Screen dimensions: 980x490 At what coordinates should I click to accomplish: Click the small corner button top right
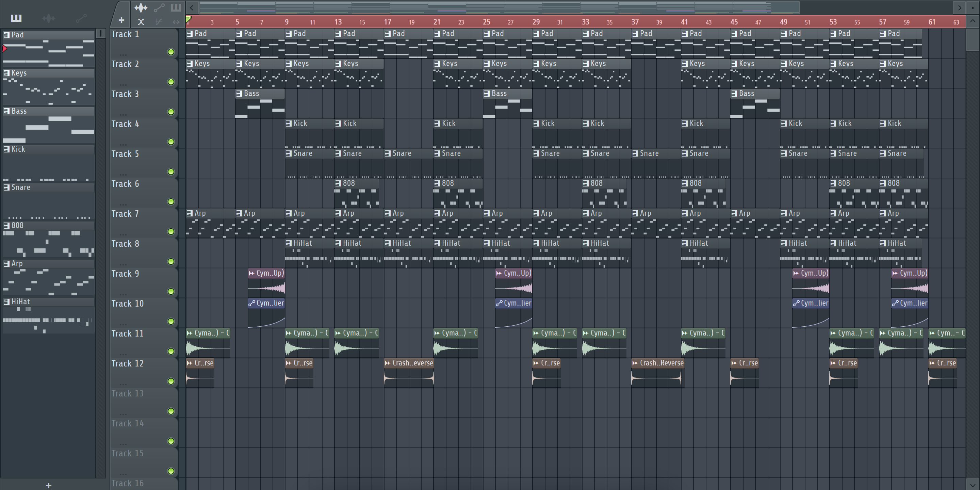click(x=973, y=7)
